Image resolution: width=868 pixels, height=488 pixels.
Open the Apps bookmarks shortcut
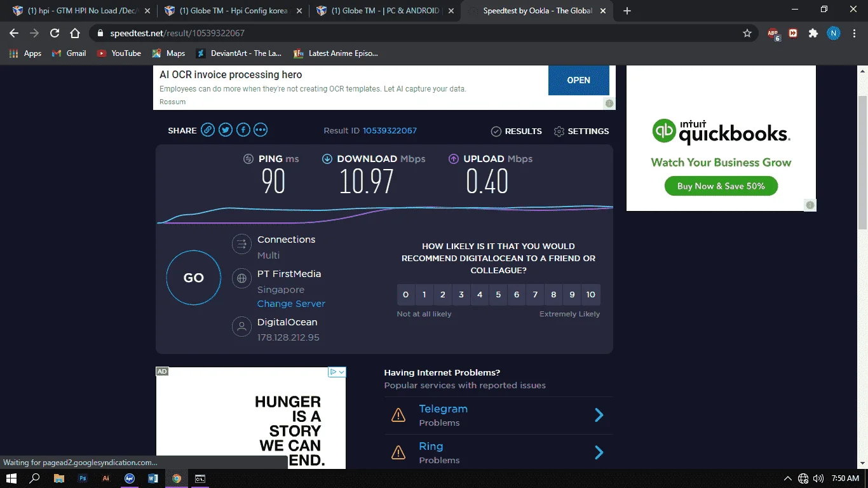pyautogui.click(x=25, y=53)
